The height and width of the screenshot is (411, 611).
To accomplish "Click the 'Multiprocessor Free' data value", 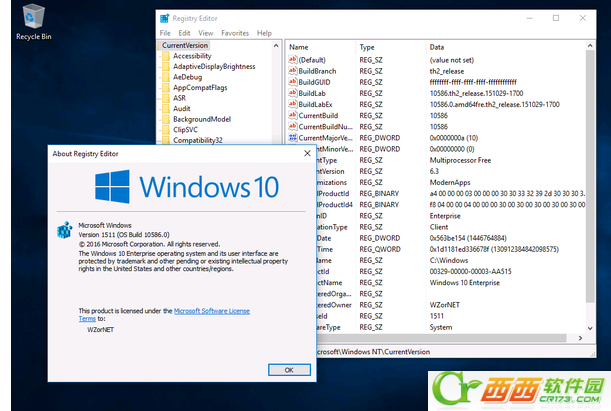I will coord(460,160).
